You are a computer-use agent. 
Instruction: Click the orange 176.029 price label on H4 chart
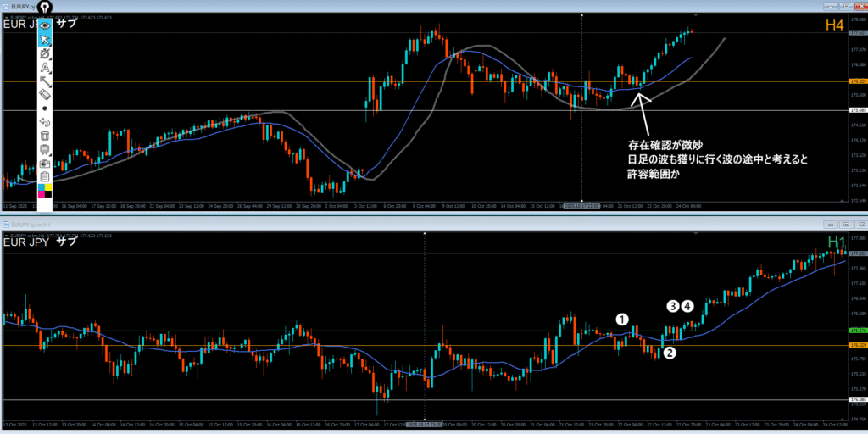(856, 82)
